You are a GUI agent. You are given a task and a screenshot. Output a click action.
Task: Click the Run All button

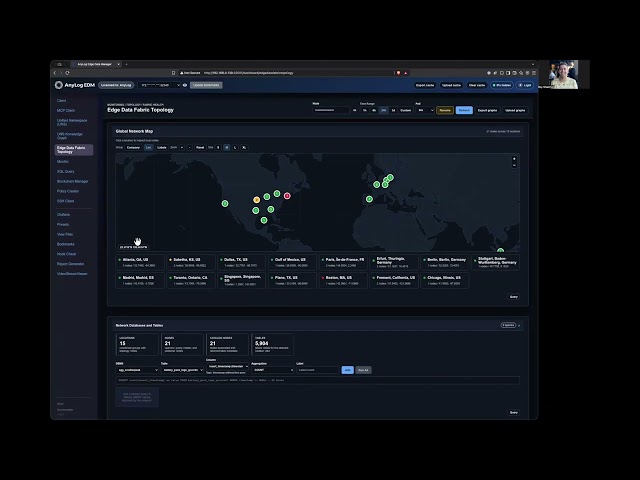click(363, 370)
